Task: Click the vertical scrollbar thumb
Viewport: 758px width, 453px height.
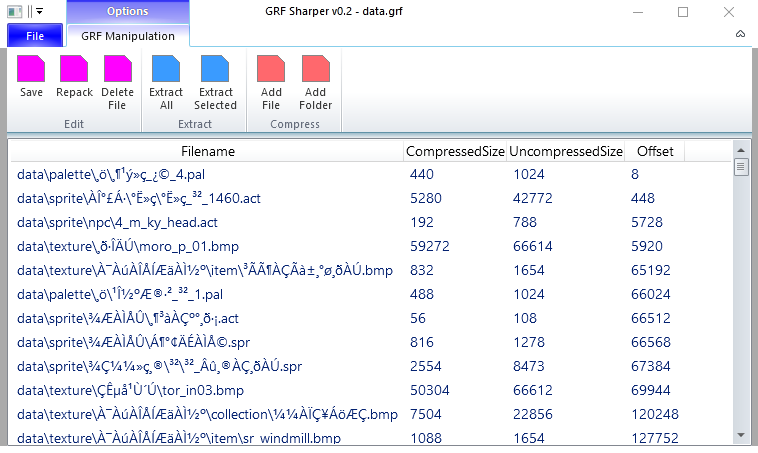Action: (x=741, y=167)
